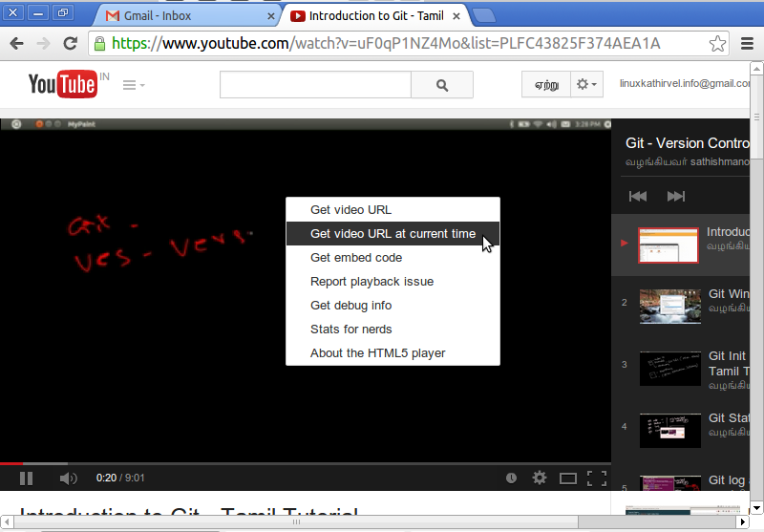The width and height of the screenshot is (764, 532).
Task: Open a new browser tab
Action: (484, 15)
